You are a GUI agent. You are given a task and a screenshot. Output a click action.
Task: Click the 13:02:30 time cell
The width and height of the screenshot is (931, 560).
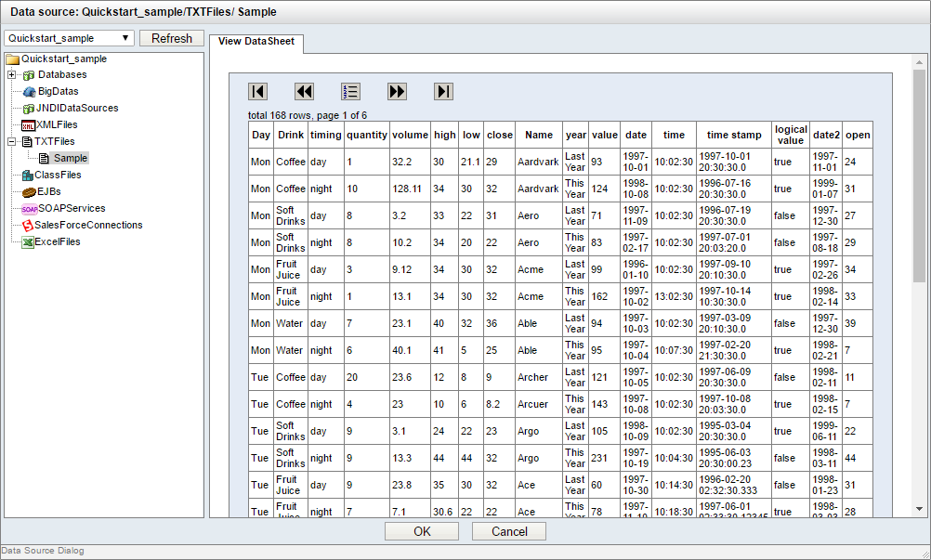(674, 296)
